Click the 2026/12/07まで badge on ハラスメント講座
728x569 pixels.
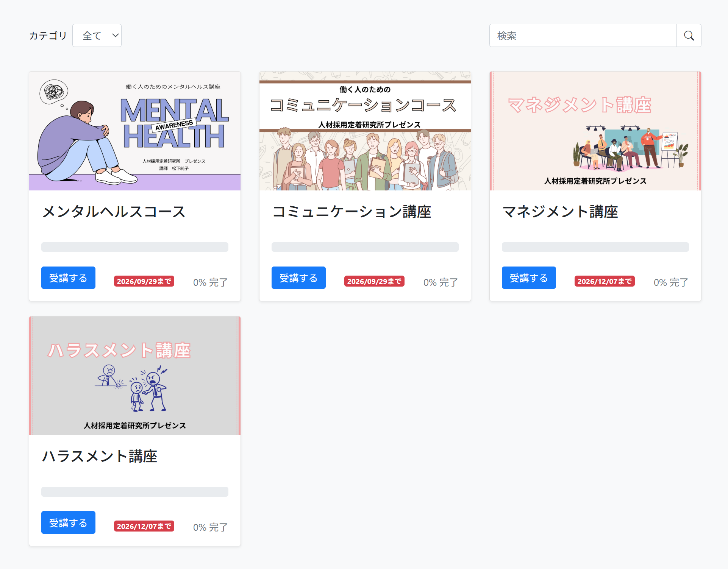tap(144, 526)
